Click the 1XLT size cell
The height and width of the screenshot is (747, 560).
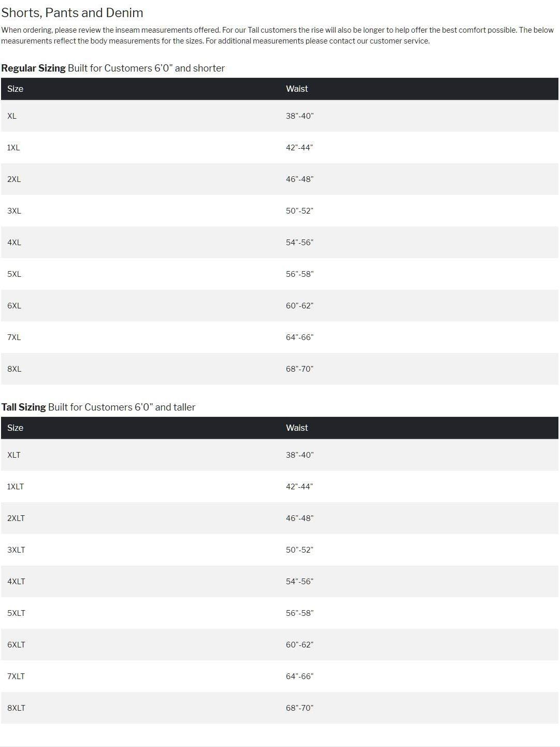click(x=16, y=486)
